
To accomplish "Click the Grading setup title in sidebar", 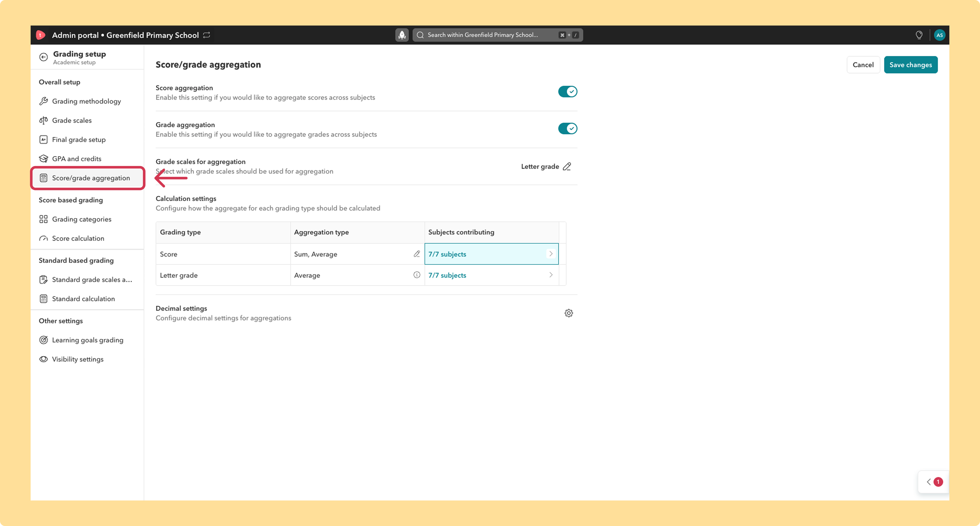I will point(79,54).
